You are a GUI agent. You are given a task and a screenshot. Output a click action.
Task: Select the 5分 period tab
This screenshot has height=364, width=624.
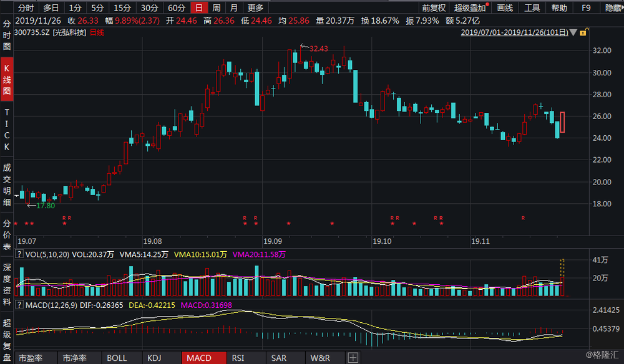pyautogui.click(x=97, y=7)
